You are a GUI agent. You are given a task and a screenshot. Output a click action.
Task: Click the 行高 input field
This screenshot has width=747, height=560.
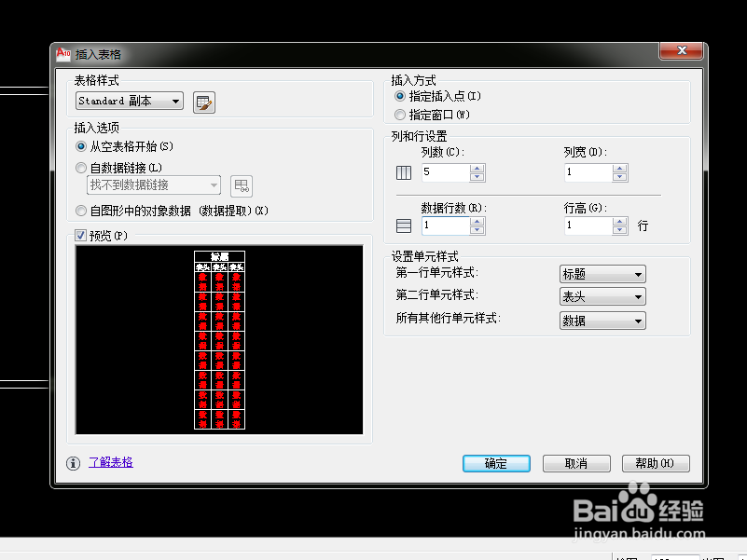pos(588,225)
